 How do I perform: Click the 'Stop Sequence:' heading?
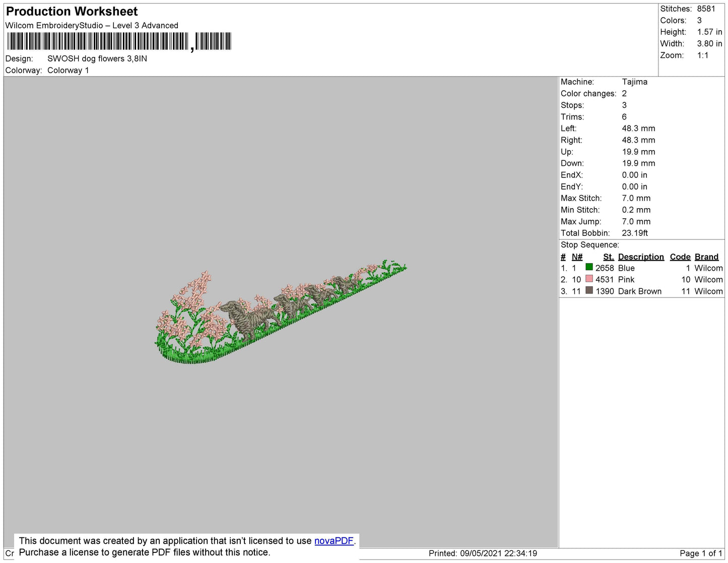pyautogui.click(x=589, y=244)
